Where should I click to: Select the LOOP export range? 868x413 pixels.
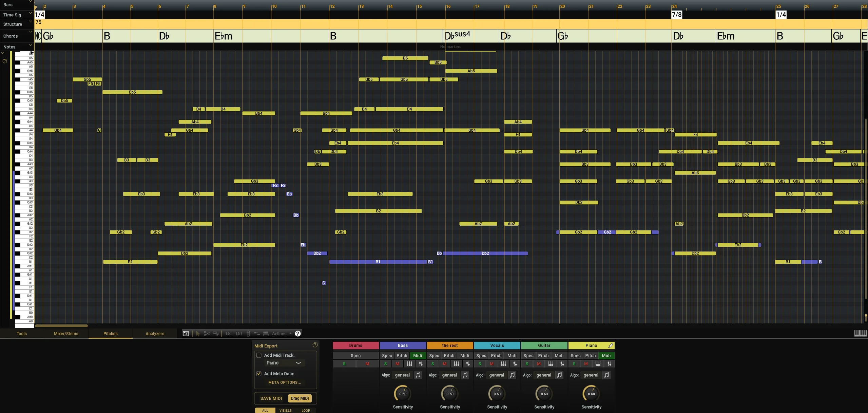306,410
